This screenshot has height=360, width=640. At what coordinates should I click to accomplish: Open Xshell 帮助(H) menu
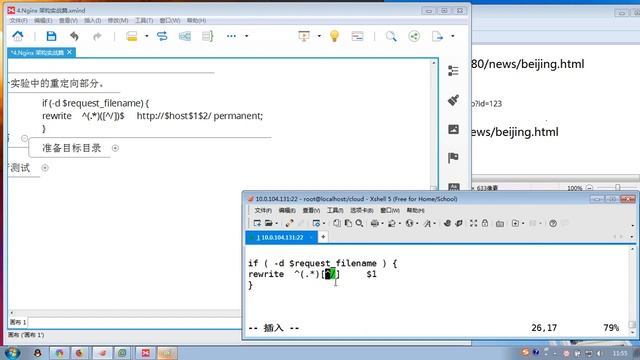coord(415,210)
